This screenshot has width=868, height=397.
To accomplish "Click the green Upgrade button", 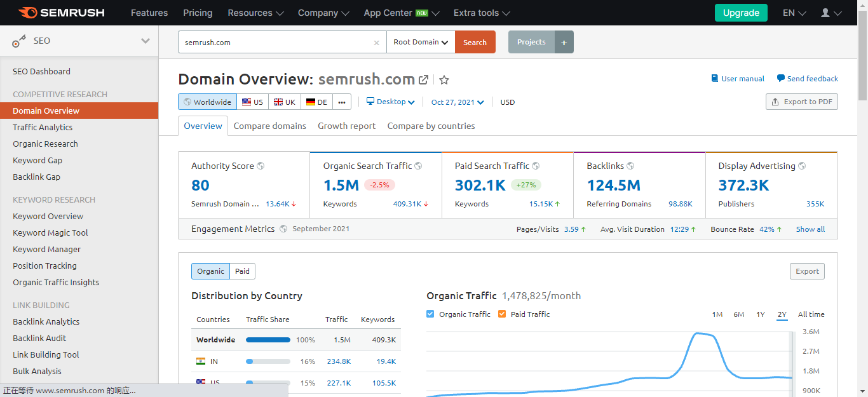I will [x=740, y=13].
